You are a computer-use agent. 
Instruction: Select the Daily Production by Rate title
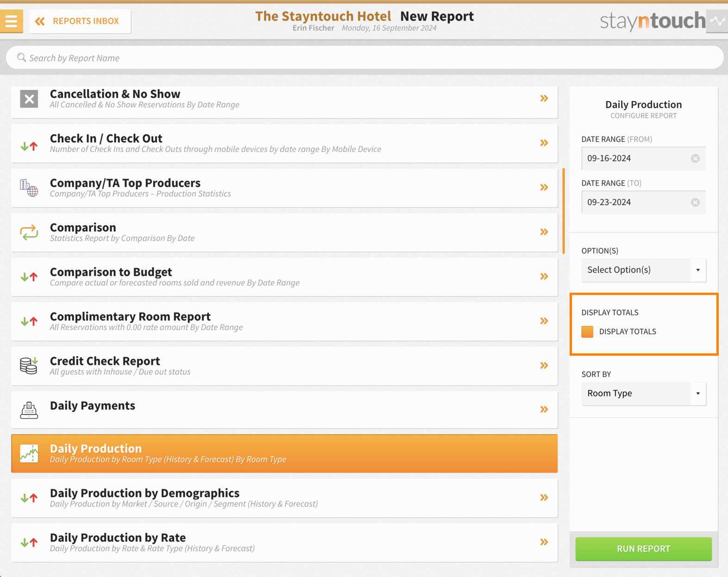(118, 538)
